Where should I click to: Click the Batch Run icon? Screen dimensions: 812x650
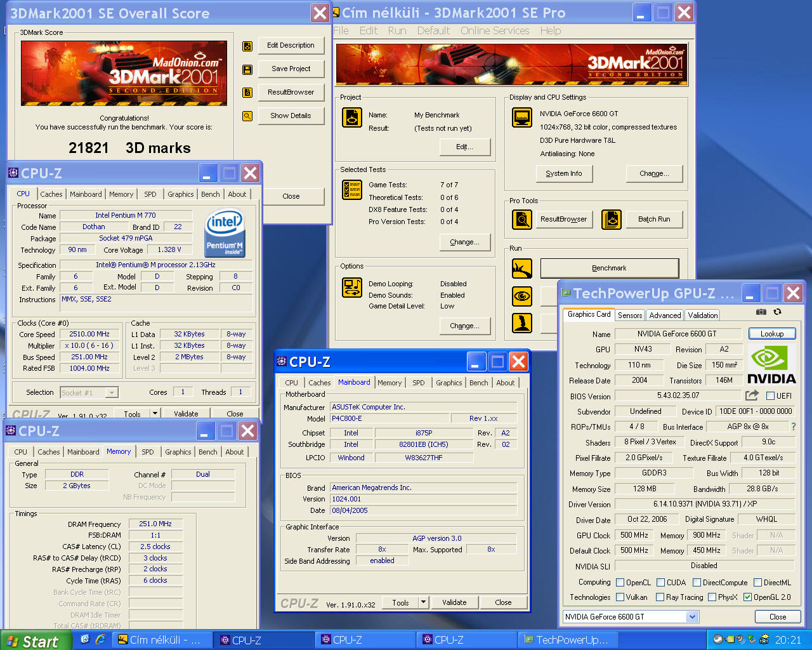612,220
